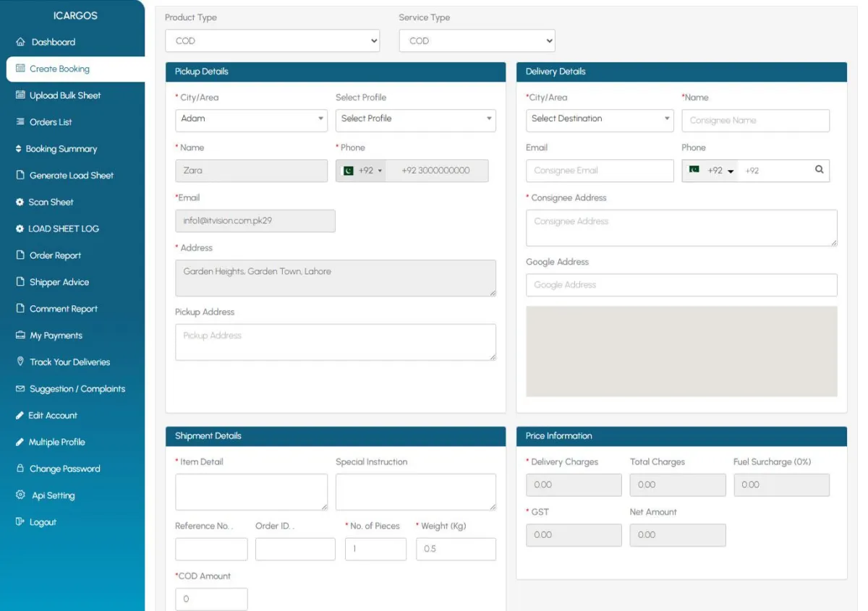Click the Logout door icon

[x=20, y=522]
